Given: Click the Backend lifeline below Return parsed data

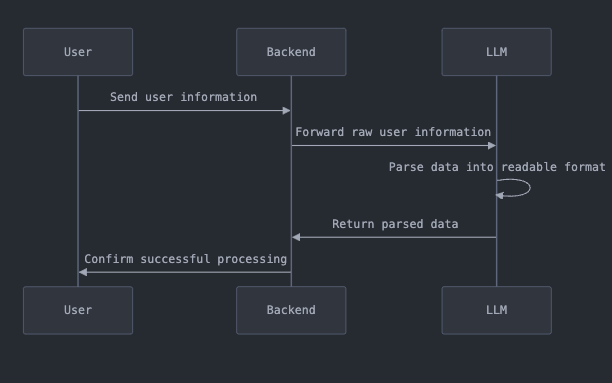Looking at the screenshot, I should point(291,254).
